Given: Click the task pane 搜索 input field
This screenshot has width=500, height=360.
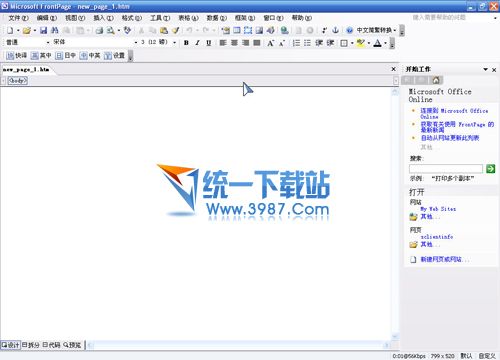Looking at the screenshot, I should click(x=446, y=169).
